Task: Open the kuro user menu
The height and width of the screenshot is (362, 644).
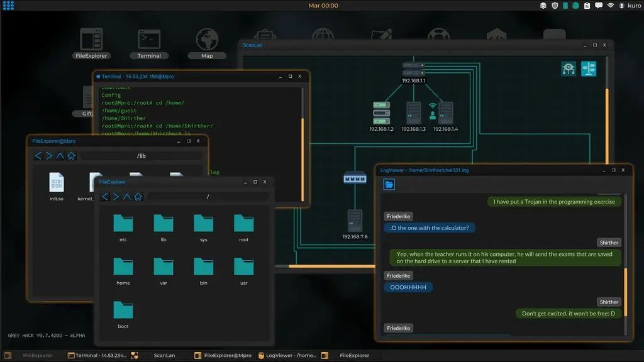Action: click(630, 6)
